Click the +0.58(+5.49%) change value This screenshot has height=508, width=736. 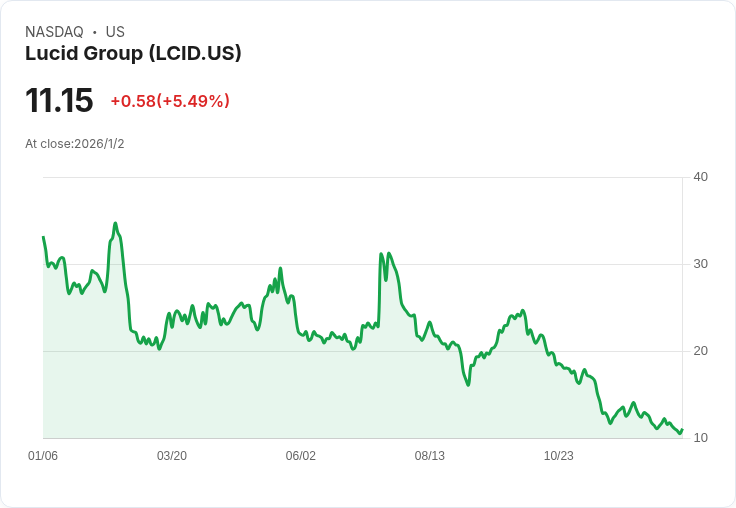point(170,100)
